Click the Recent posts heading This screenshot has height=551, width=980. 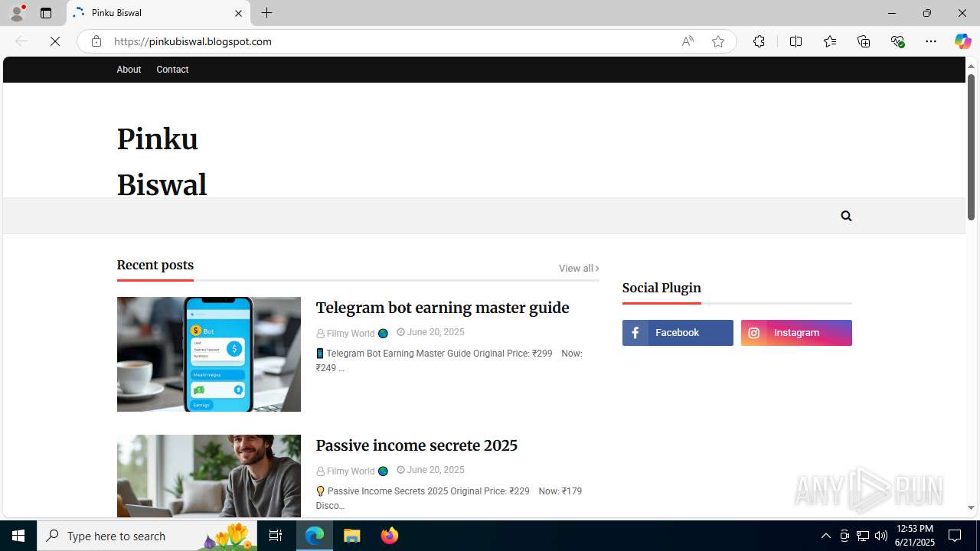click(x=155, y=265)
